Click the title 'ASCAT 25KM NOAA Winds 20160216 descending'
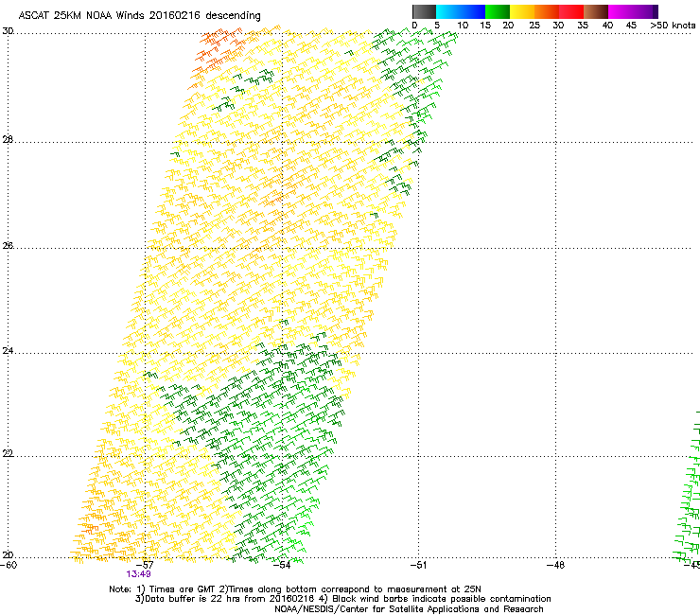The width and height of the screenshot is (700, 615). (139, 16)
